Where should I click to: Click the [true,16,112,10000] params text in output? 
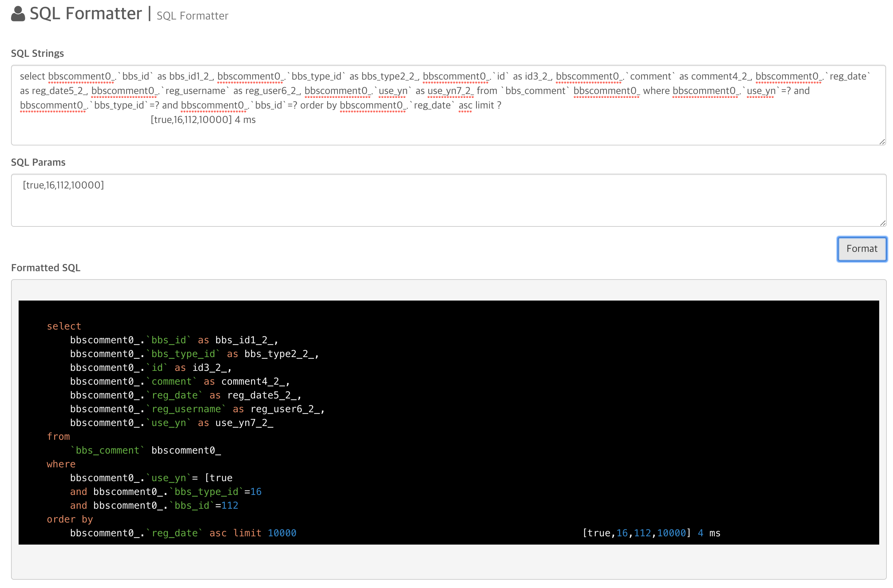637,533
